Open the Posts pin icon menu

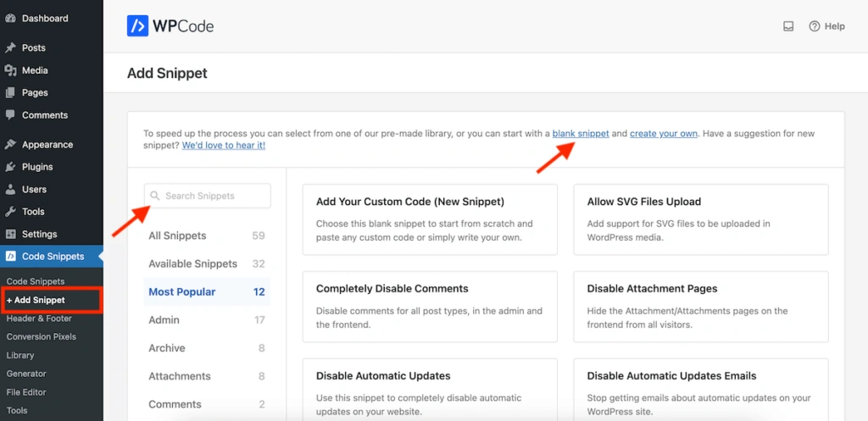pos(10,48)
